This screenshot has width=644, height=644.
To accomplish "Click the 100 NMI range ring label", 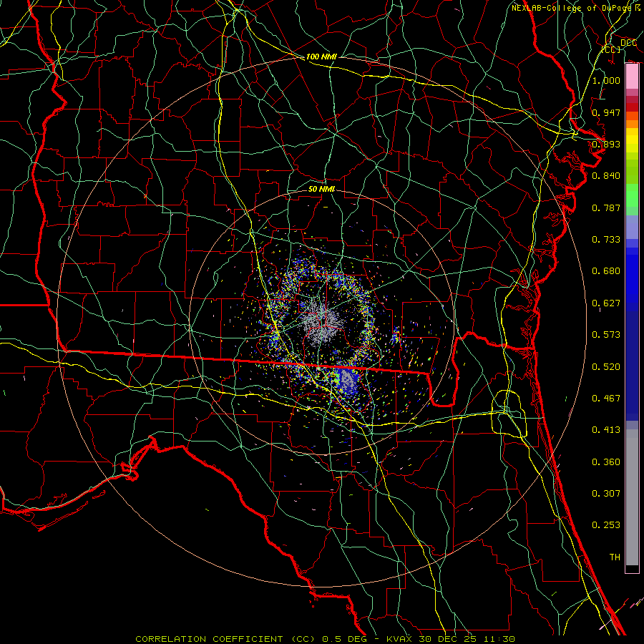I will click(321, 57).
